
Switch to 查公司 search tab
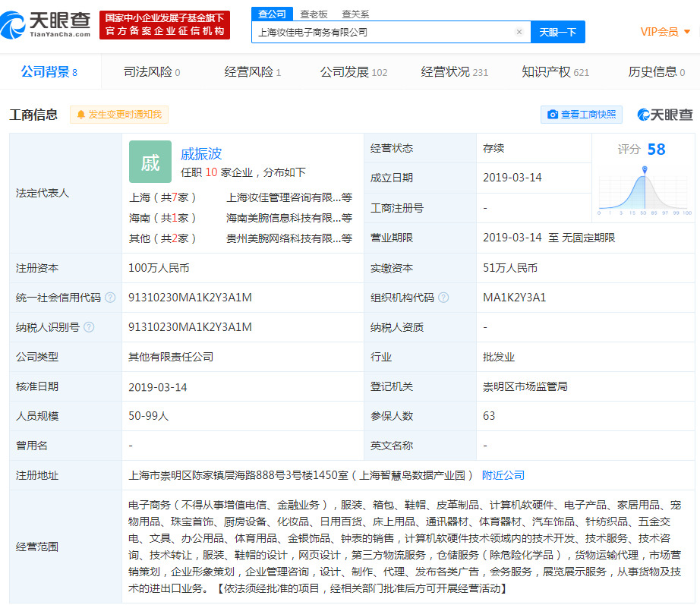(272, 14)
